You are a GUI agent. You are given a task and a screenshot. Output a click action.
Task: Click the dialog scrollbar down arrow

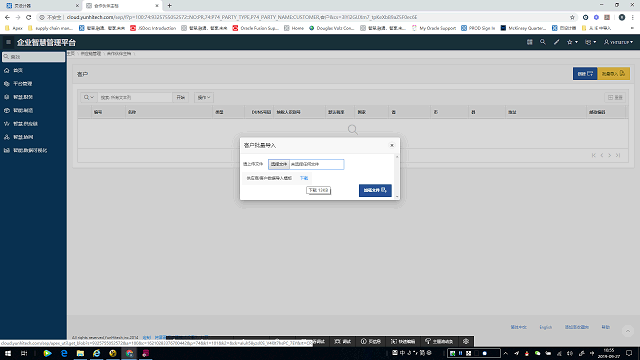click(x=397, y=197)
